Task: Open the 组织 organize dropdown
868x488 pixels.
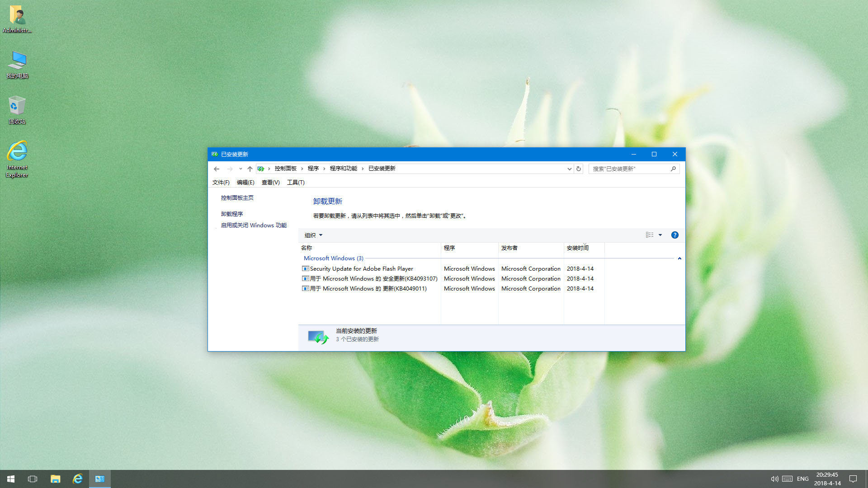Action: click(313, 235)
